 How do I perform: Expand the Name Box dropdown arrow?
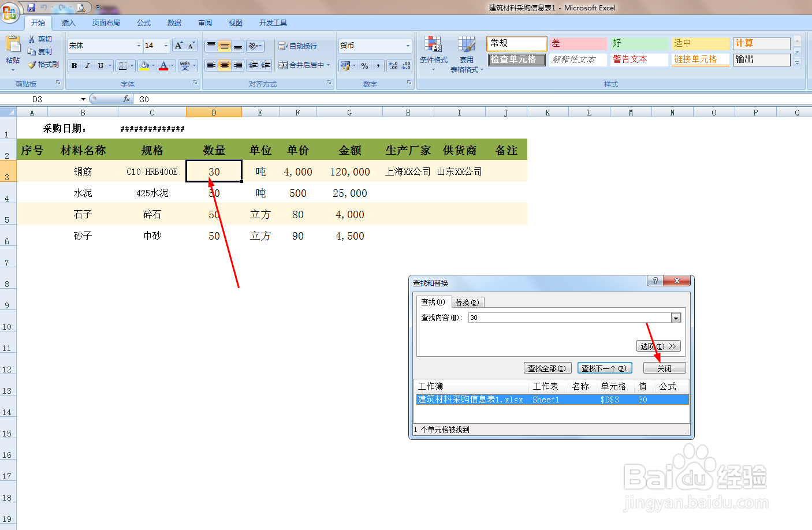(83, 99)
